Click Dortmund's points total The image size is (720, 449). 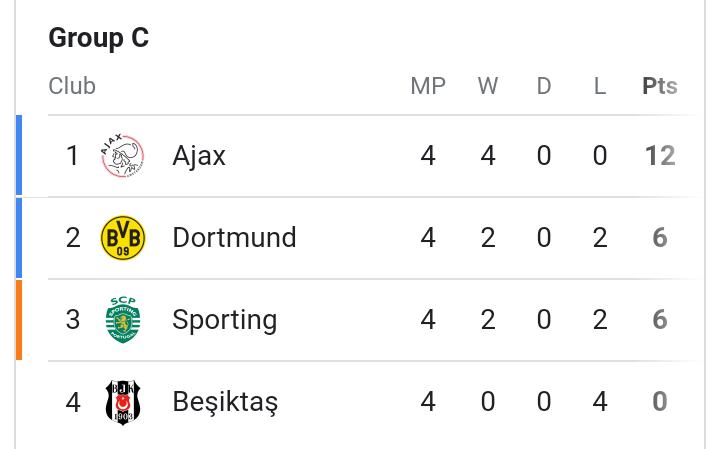tap(659, 238)
